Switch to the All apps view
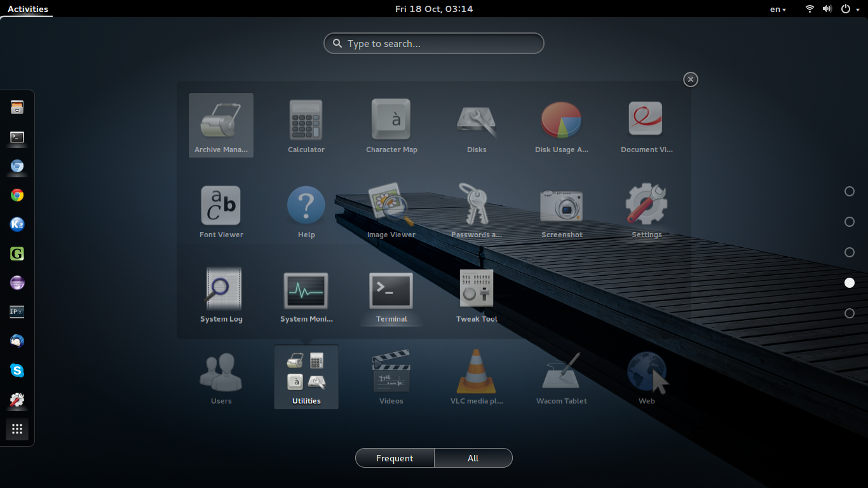Viewport: 868px width, 488px height. 473,458
